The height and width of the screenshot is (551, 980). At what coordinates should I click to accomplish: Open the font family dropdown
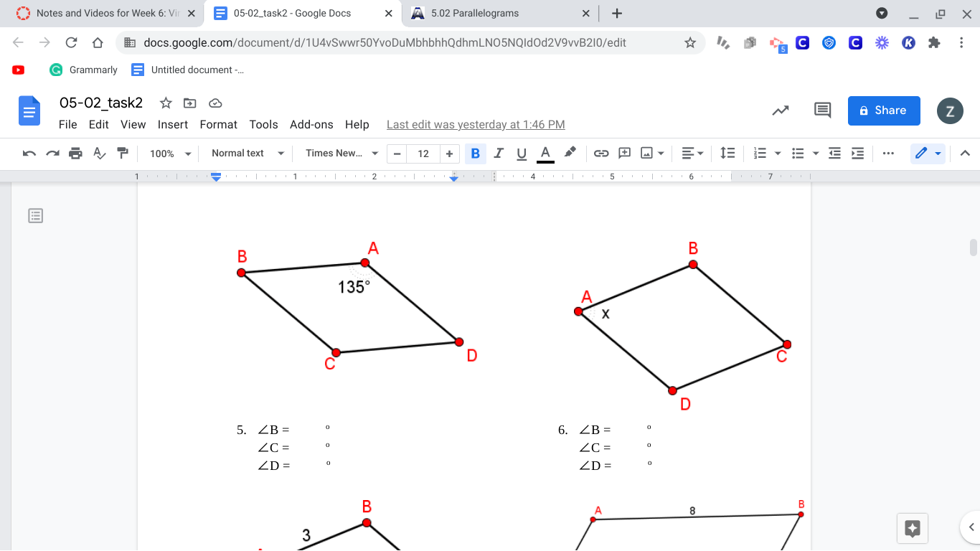coord(341,154)
